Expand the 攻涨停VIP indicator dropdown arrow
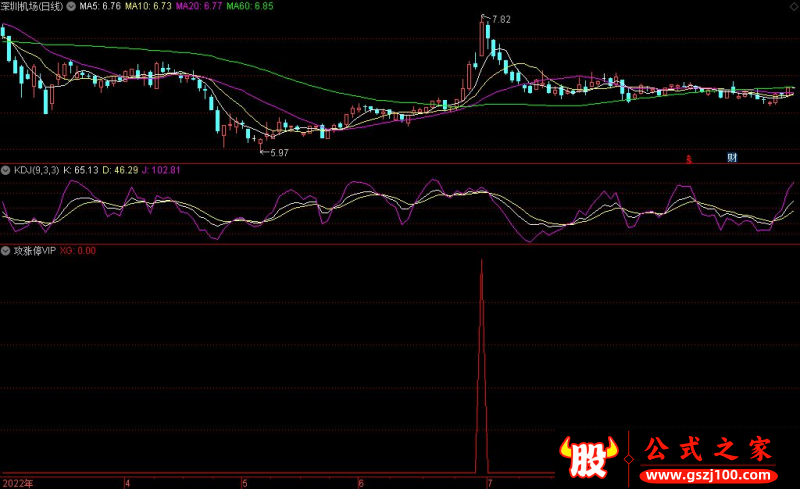This screenshot has height=489, width=800. click(x=6, y=251)
